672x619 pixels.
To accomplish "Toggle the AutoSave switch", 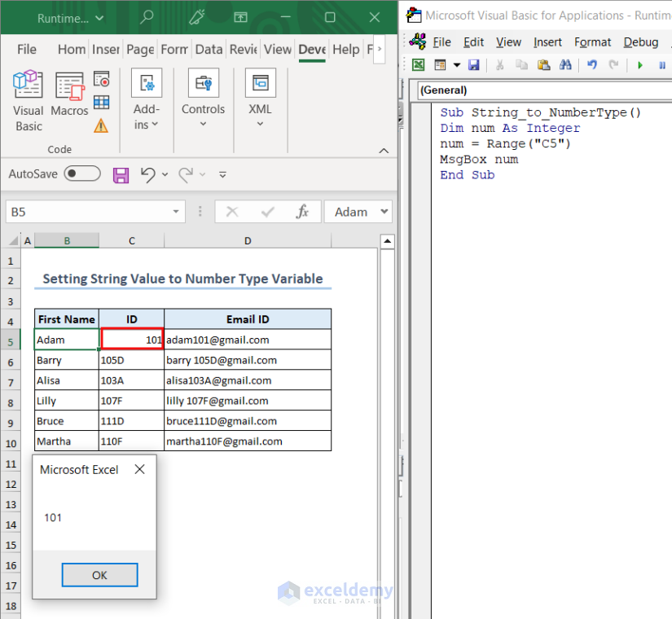I will (x=82, y=173).
